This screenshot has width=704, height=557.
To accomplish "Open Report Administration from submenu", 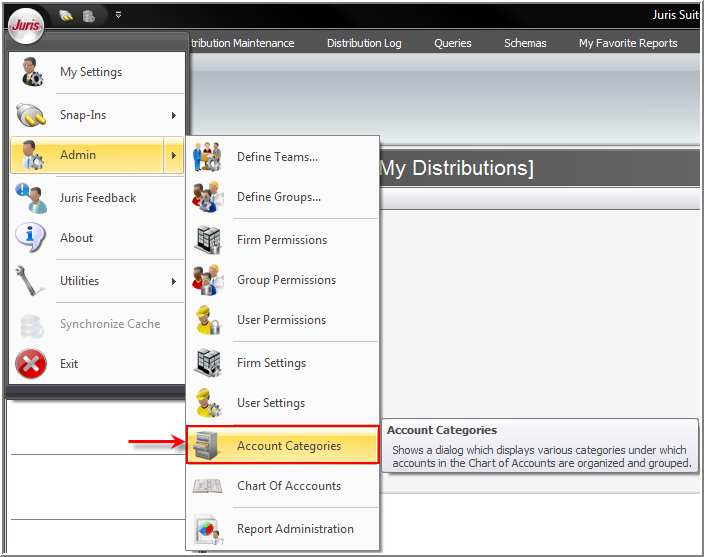I will click(295, 529).
